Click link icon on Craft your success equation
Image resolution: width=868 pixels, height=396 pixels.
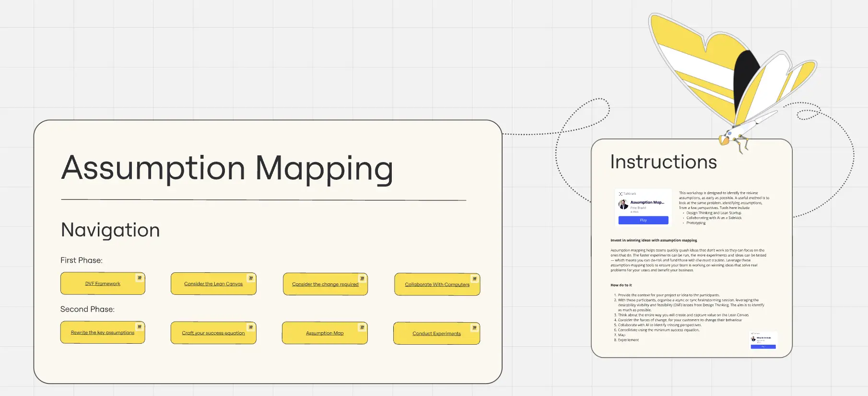point(251,327)
